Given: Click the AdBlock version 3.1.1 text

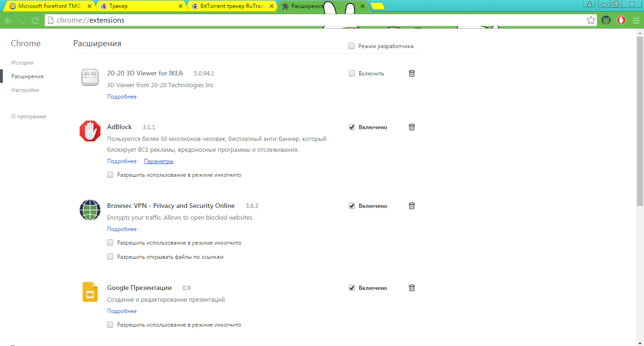Looking at the screenshot, I should point(149,127).
